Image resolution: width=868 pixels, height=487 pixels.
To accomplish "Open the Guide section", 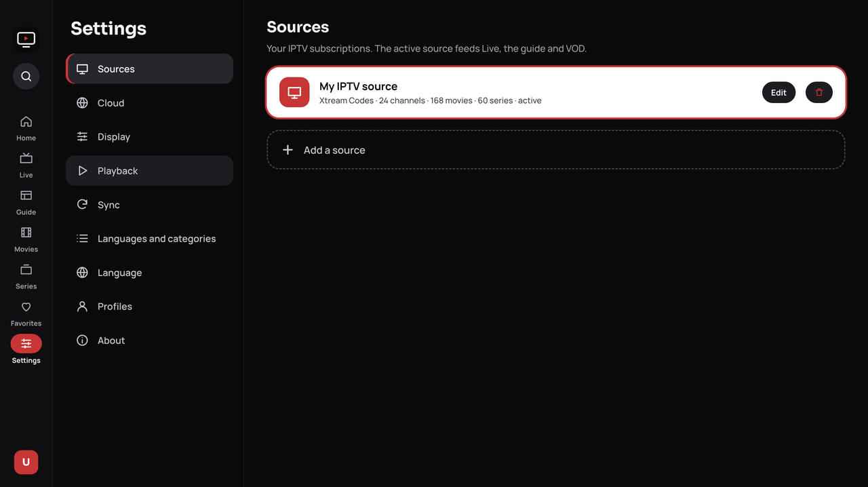I will pos(26,202).
